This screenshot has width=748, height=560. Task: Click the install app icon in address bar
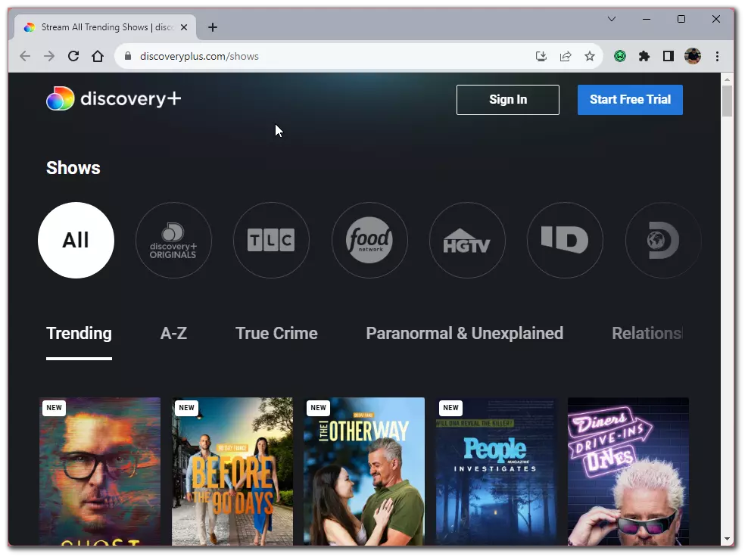[x=541, y=56]
